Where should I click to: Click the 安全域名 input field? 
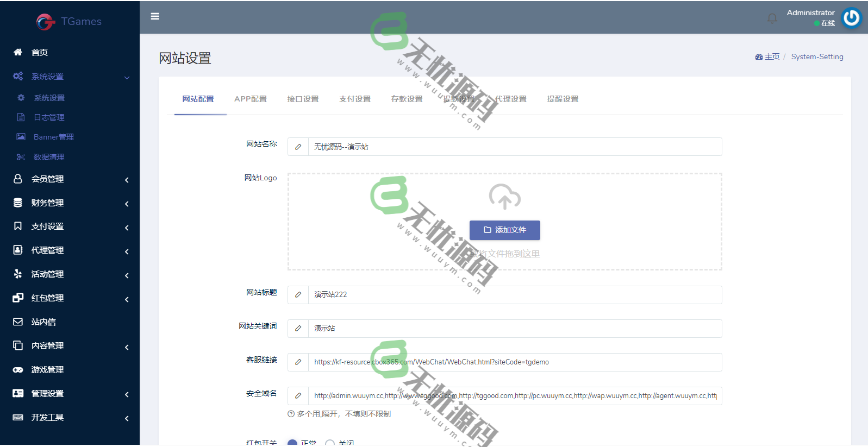coord(515,395)
